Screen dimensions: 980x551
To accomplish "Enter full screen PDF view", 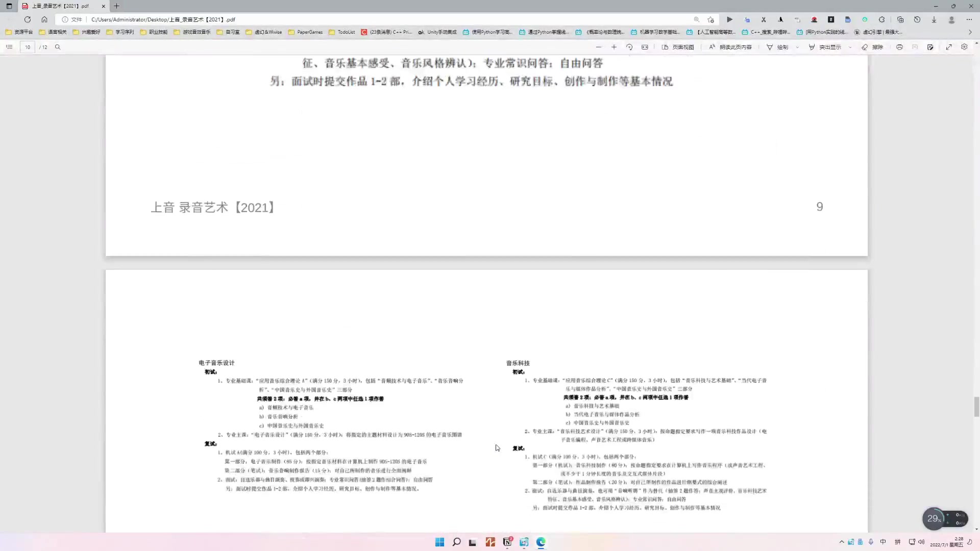I will 949,47.
